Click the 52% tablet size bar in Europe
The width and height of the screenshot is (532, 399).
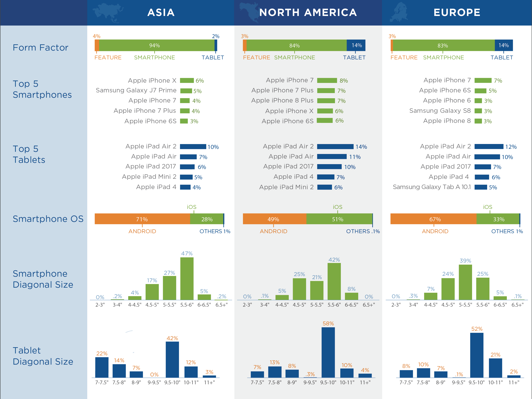(x=477, y=355)
